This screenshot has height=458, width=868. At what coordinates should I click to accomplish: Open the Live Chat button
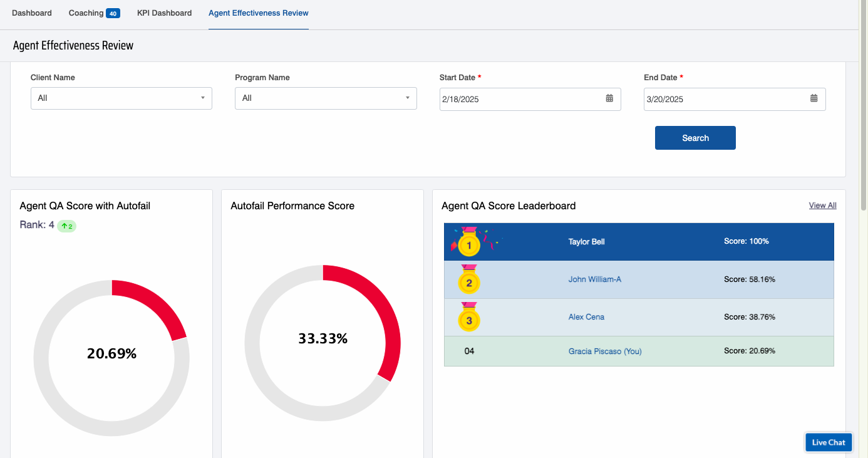pyautogui.click(x=828, y=442)
